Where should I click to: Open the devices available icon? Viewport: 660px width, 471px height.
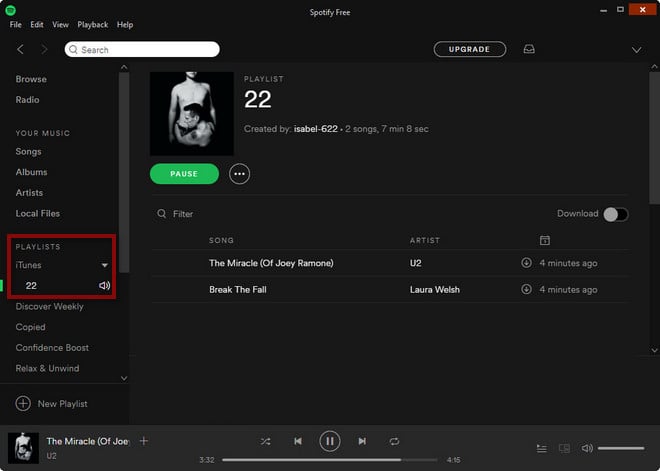(564, 448)
